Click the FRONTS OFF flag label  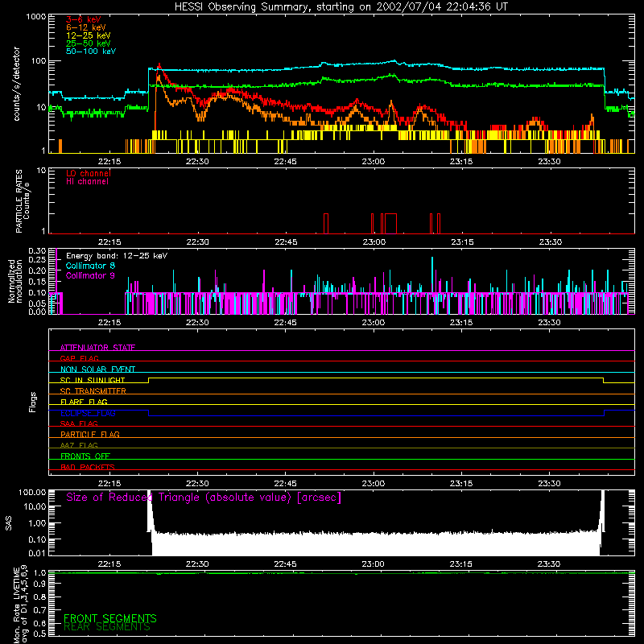(85, 456)
